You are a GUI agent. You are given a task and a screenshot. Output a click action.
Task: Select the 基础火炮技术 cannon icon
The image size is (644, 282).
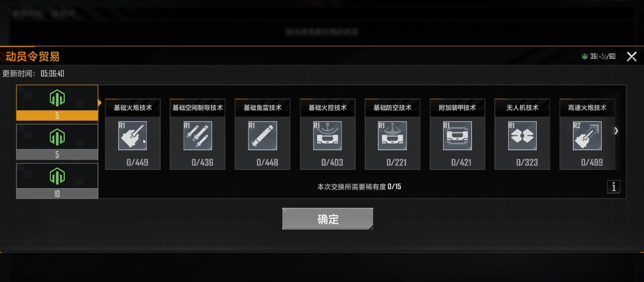[x=133, y=135]
